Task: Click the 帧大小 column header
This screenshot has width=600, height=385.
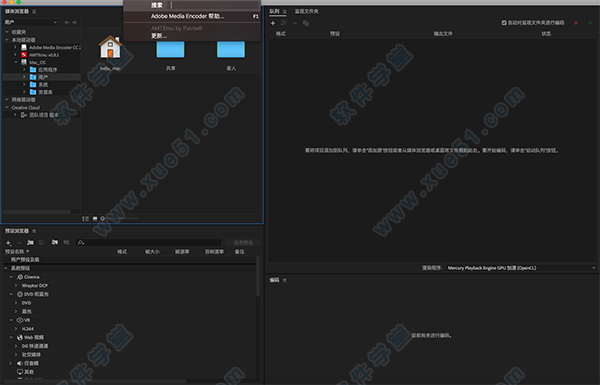Action: (x=152, y=252)
